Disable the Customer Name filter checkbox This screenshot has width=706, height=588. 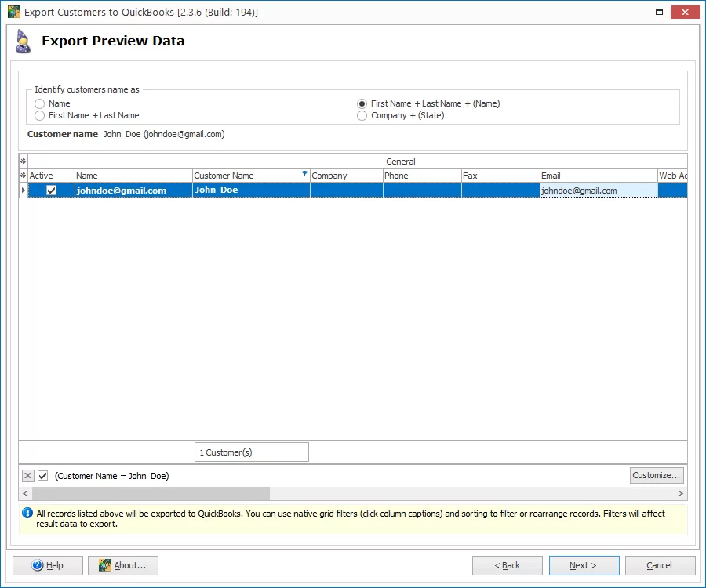[x=43, y=476]
